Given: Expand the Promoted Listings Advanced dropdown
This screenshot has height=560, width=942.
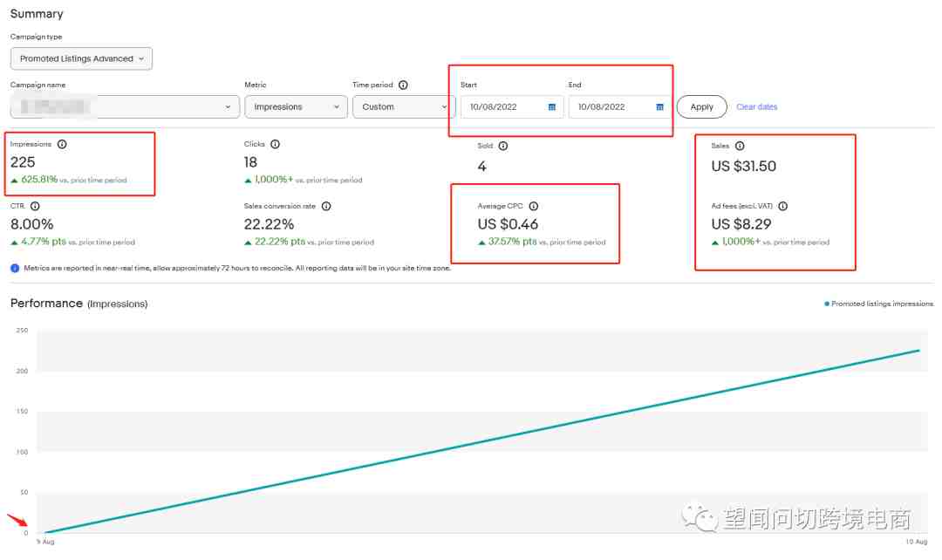Looking at the screenshot, I should [x=81, y=59].
